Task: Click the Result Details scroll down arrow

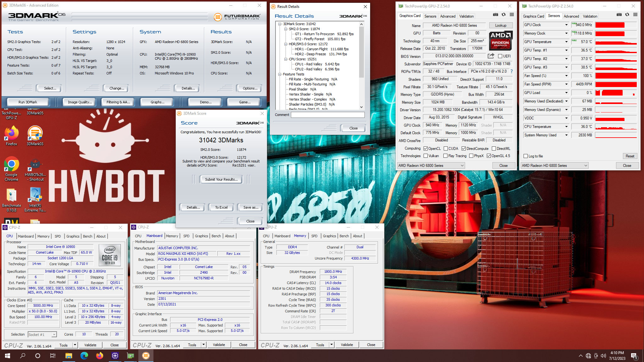Action: 361,107
